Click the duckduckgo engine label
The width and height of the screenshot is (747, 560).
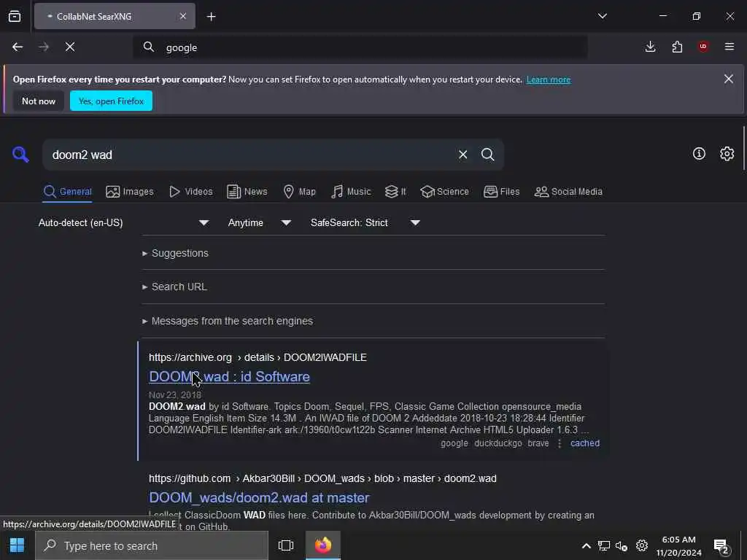click(498, 443)
